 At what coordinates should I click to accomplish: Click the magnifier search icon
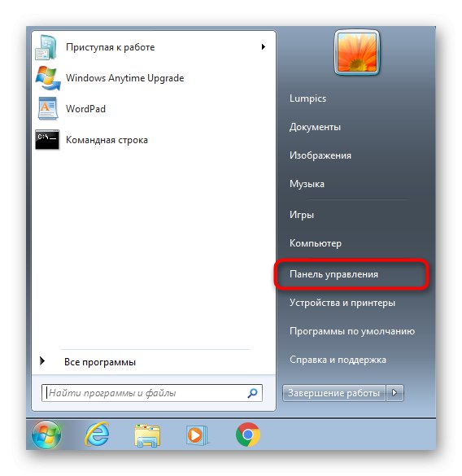252,393
